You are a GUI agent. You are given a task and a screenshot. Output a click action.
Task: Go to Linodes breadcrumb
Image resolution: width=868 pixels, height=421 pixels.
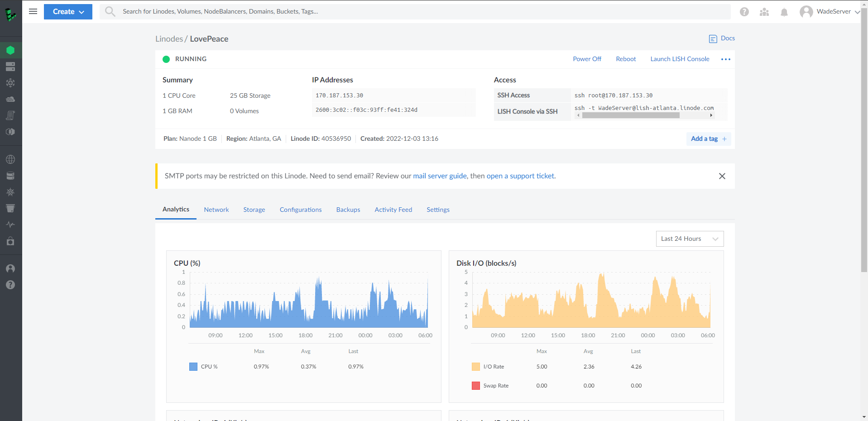pos(169,39)
